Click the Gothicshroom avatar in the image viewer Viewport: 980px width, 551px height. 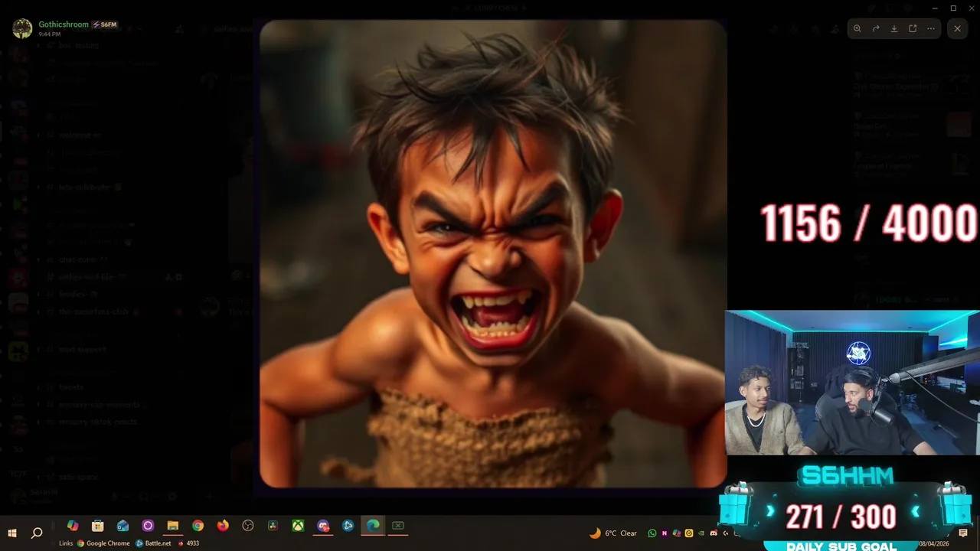pyautogui.click(x=22, y=28)
